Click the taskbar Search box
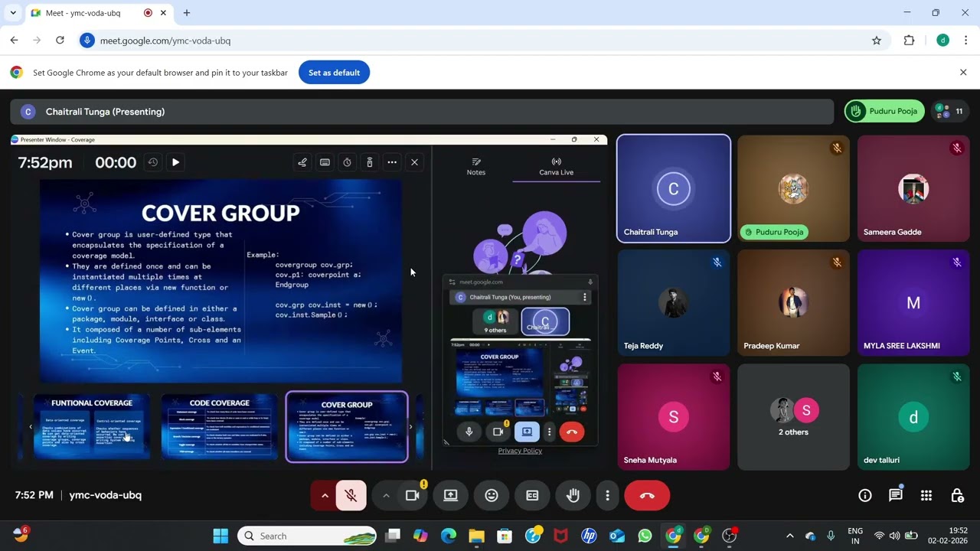The width and height of the screenshot is (980, 551). click(x=308, y=536)
